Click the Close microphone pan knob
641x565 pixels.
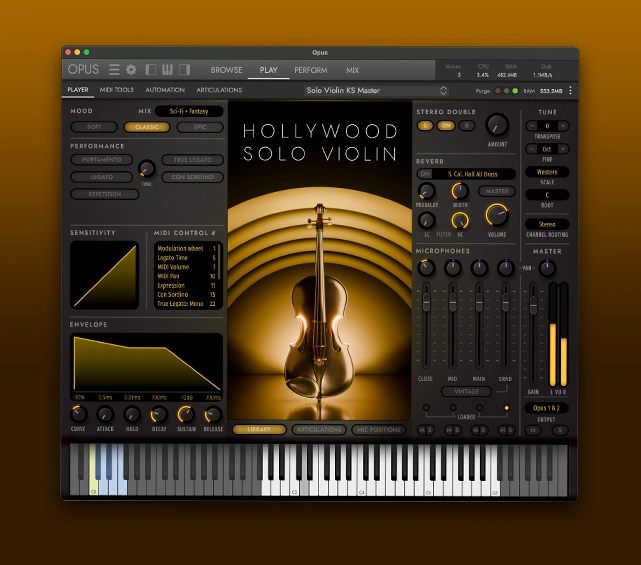click(x=426, y=268)
